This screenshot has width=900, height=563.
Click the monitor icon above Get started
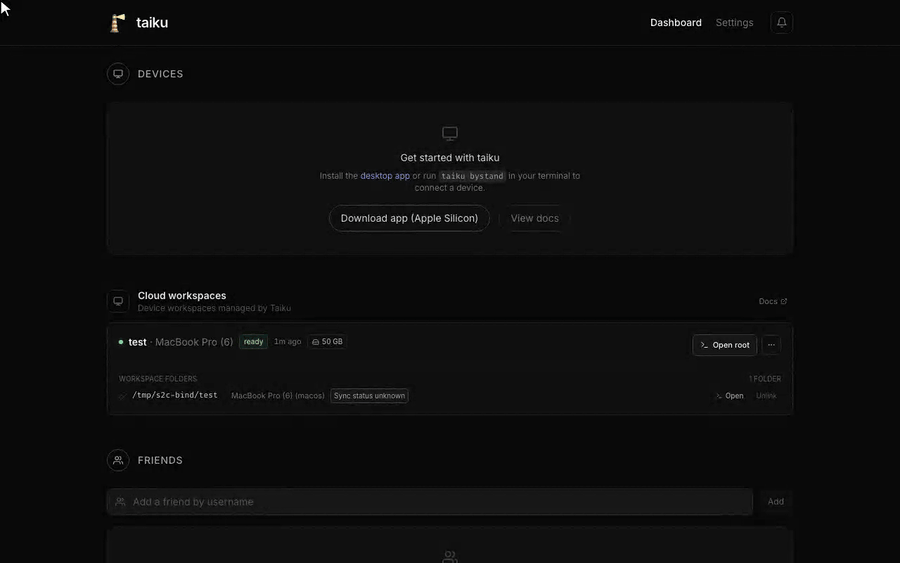coord(449,134)
